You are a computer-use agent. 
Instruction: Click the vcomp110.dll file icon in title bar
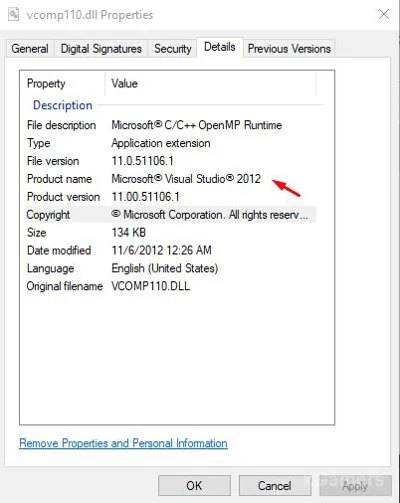click(x=14, y=14)
